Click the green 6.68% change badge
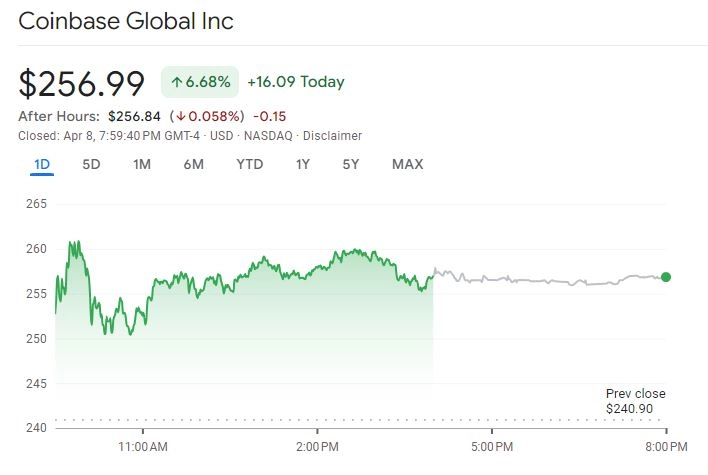 point(200,82)
